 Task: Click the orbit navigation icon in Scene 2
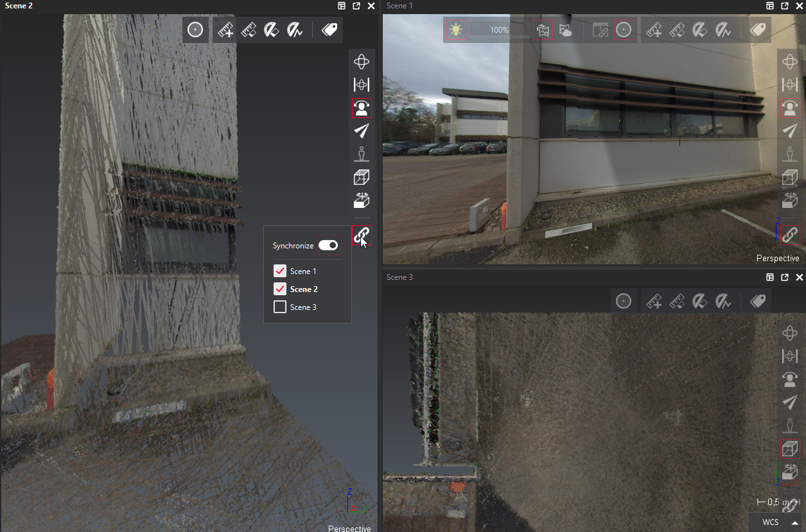(x=362, y=62)
